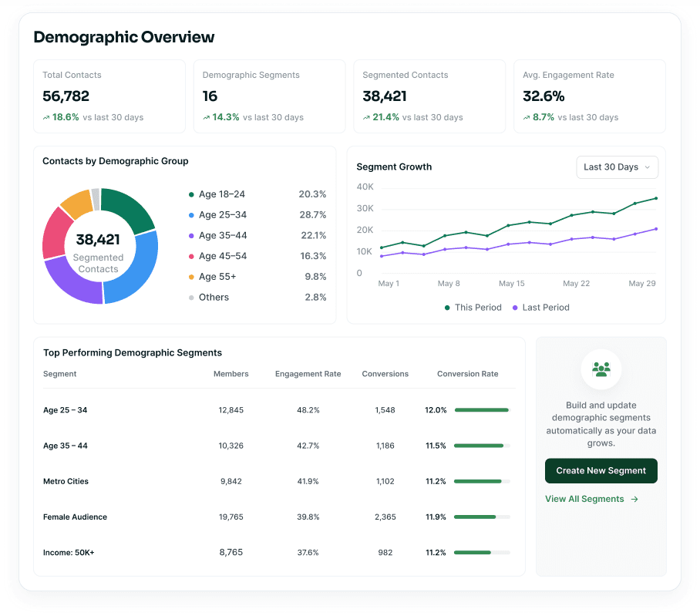The width and height of the screenshot is (700, 616).
Task: Click the green dot beside Age 18–24
Action: click(191, 194)
